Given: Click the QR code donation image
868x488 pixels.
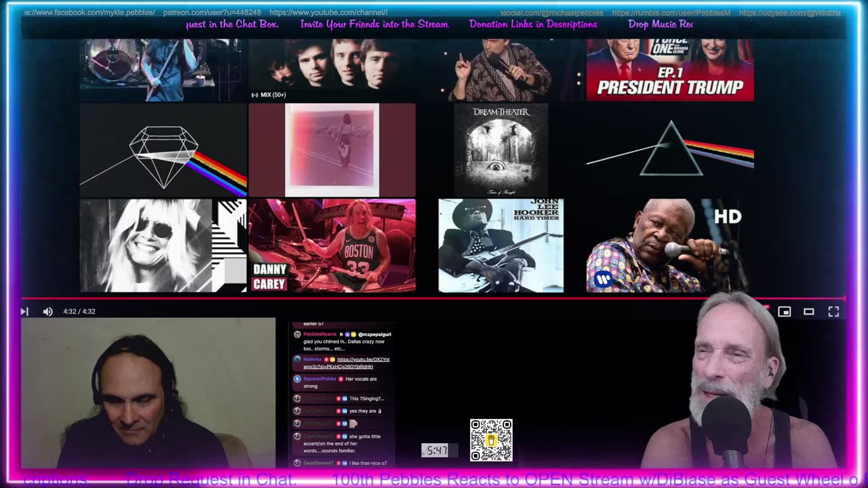Looking at the screenshot, I should click(x=491, y=441).
